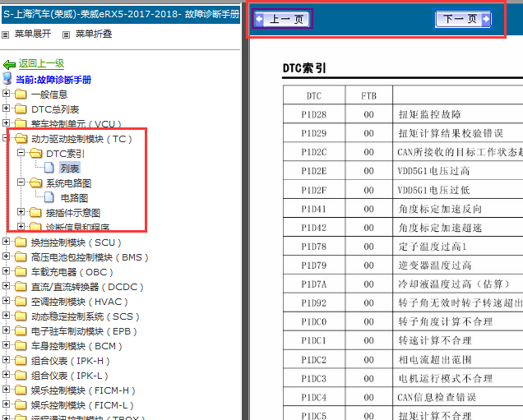523x420 pixels.
Task: Expand the 换挡控制模块 (SCU) node
Action: (6, 242)
